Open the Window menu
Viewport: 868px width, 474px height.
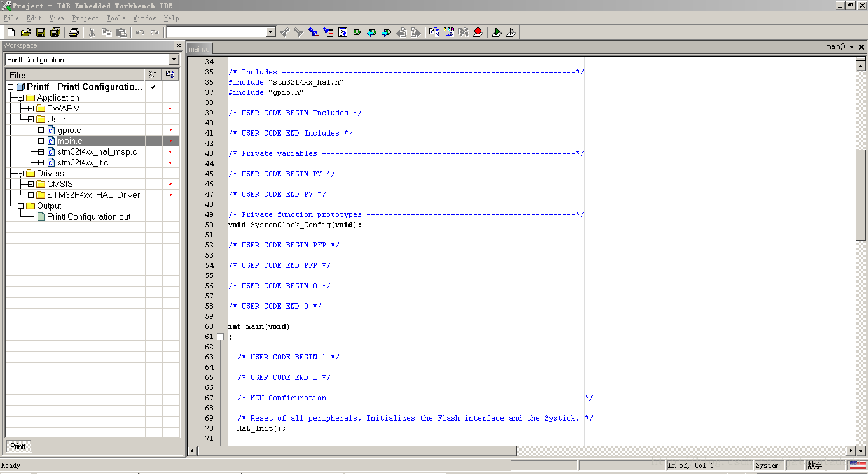pos(144,18)
